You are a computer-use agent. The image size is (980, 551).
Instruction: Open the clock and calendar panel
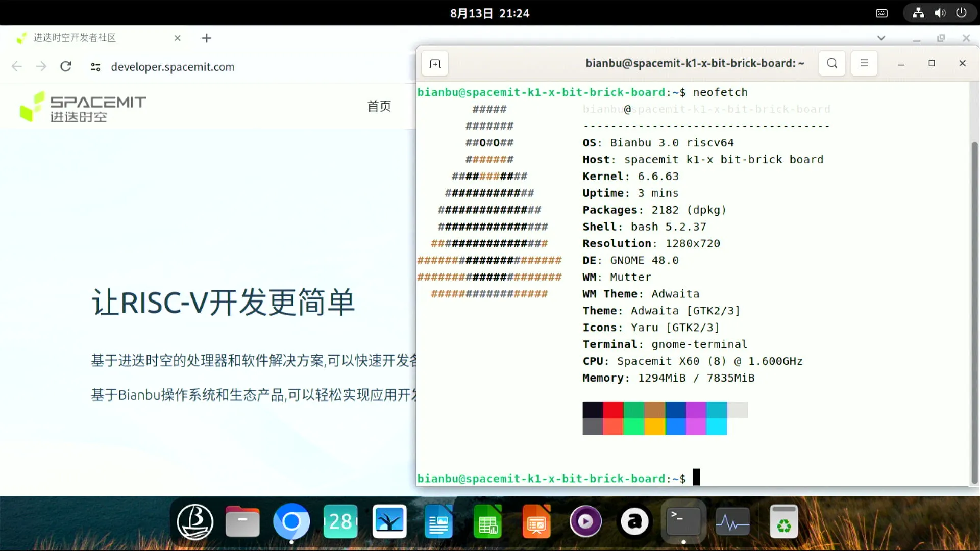[489, 13]
